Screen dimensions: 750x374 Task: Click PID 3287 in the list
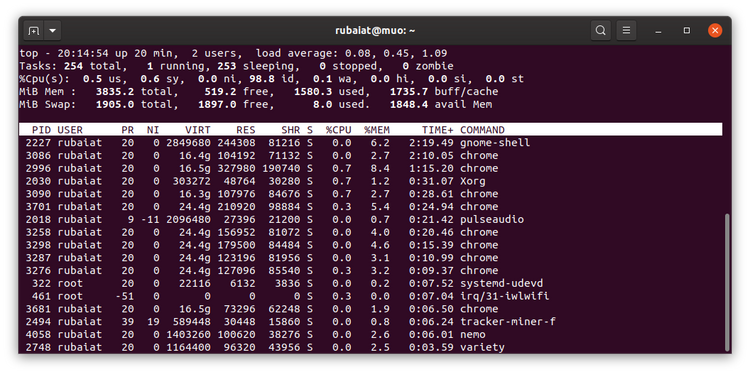click(x=38, y=258)
